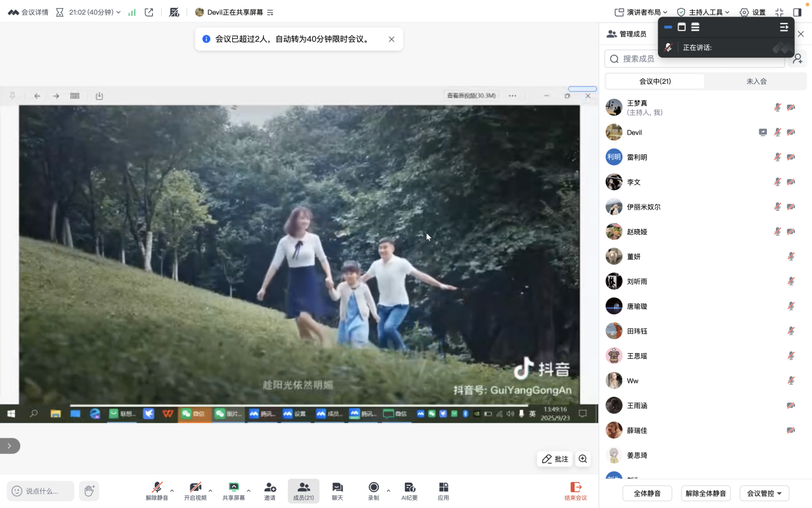Click the add member icon beside search
The height and width of the screenshot is (508, 812).
pyautogui.click(x=797, y=59)
